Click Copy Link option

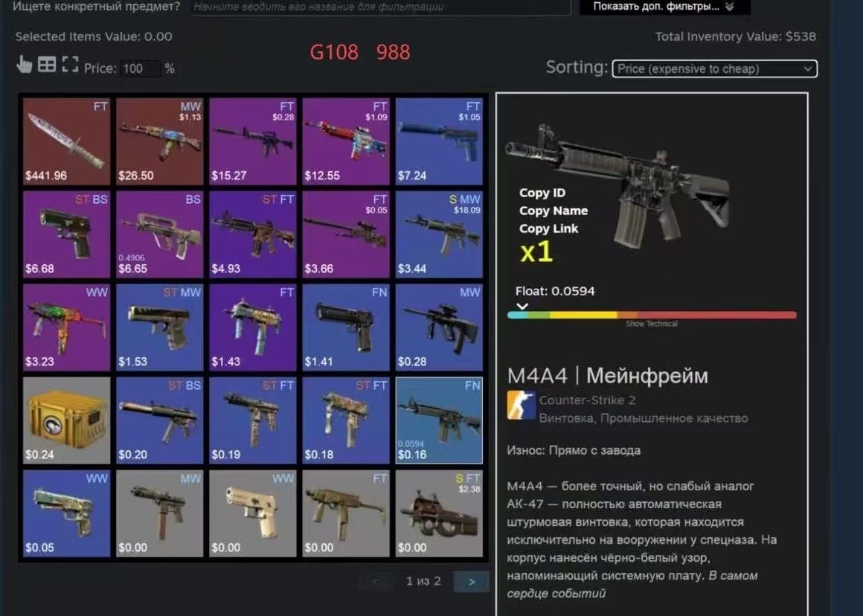(548, 228)
